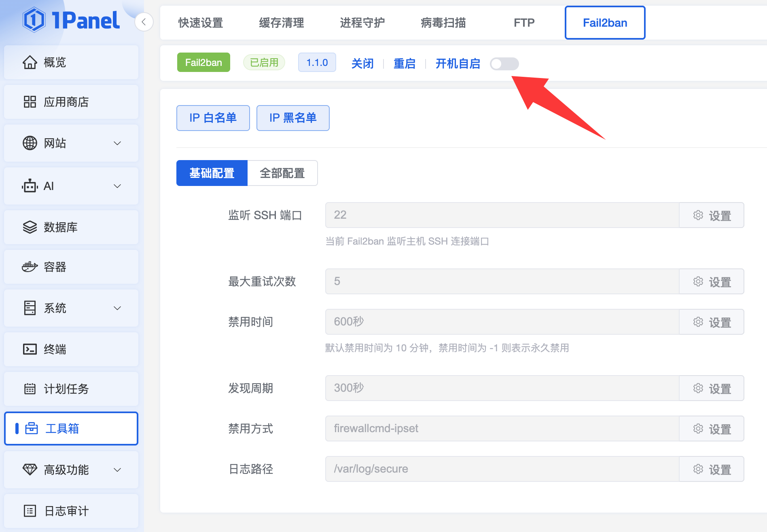Select the 基础配置 configuration mode
Screen dimensions: 767x532
[x=212, y=173]
